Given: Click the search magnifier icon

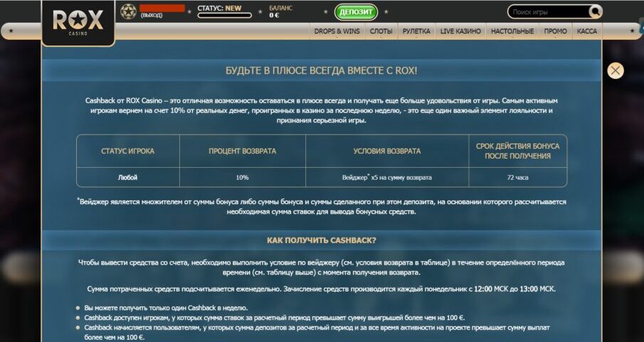Looking at the screenshot, I should point(595,12).
